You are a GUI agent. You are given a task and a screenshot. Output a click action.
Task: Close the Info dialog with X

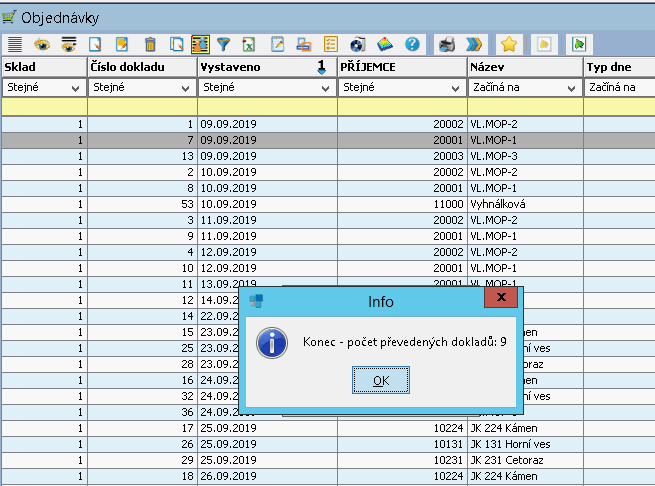click(500, 297)
